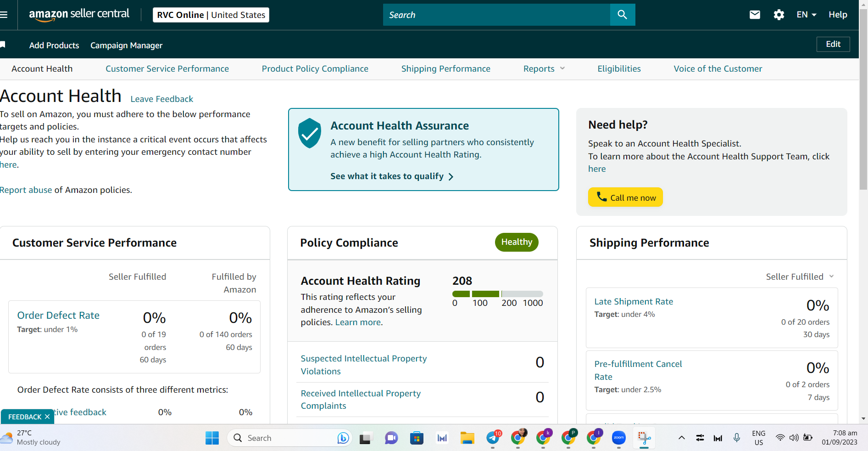Open the Teams Chat taskbar icon

coord(391,438)
